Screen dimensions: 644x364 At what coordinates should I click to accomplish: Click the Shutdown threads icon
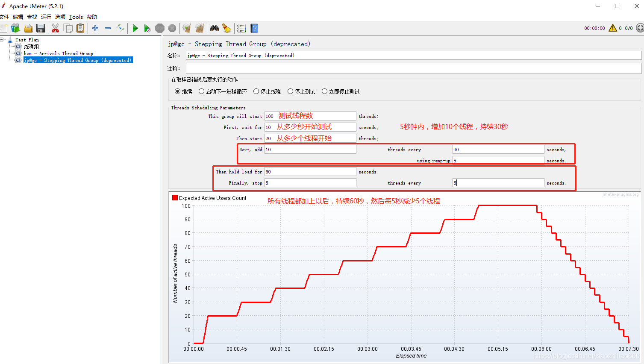click(172, 28)
